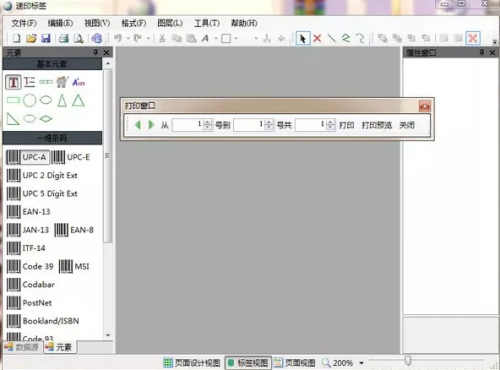Screen dimensions: 500x370
Task: Undo the last action
Action: (x=118, y=38)
